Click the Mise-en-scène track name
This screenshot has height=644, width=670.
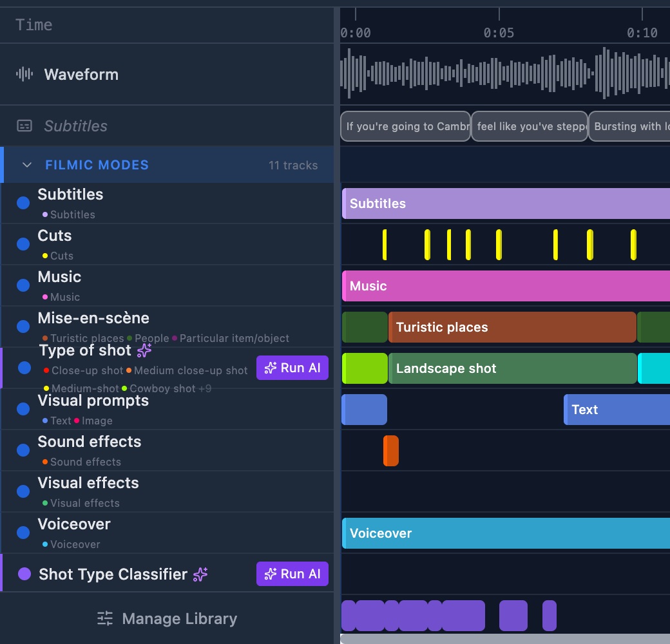[93, 317]
